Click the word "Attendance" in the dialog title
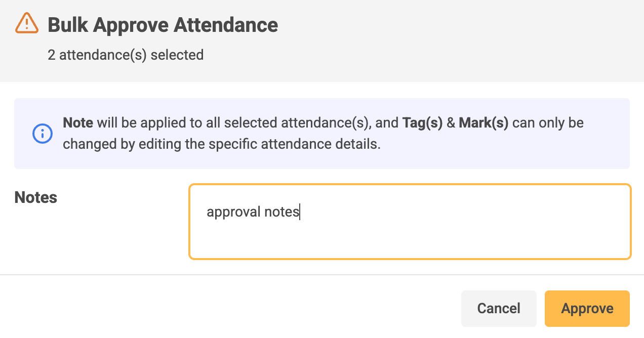 click(226, 25)
